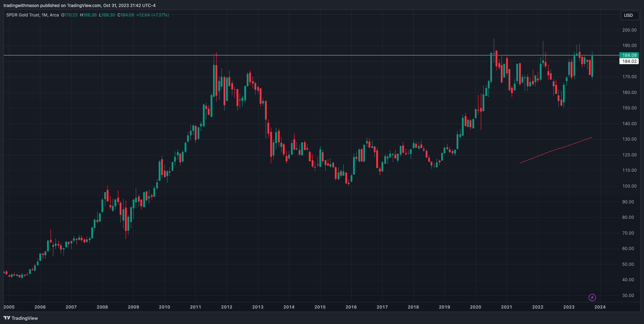Click the green 184.09 price label

tap(629, 55)
